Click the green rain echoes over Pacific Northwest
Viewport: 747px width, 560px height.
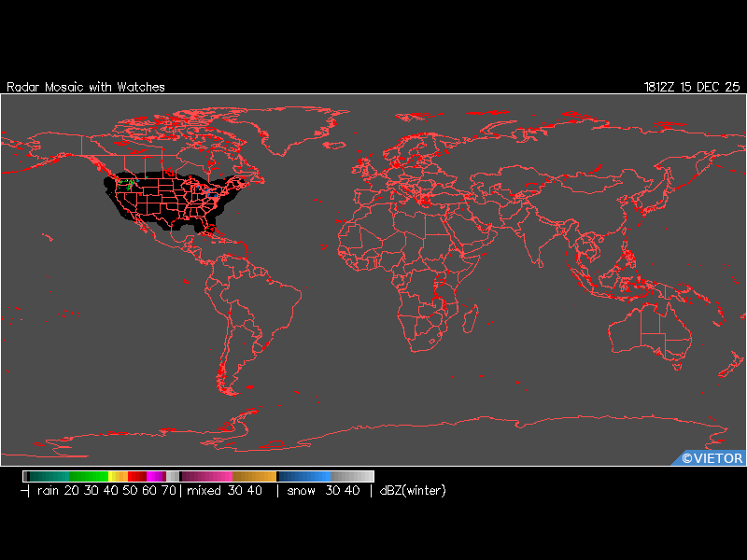[x=126, y=181]
